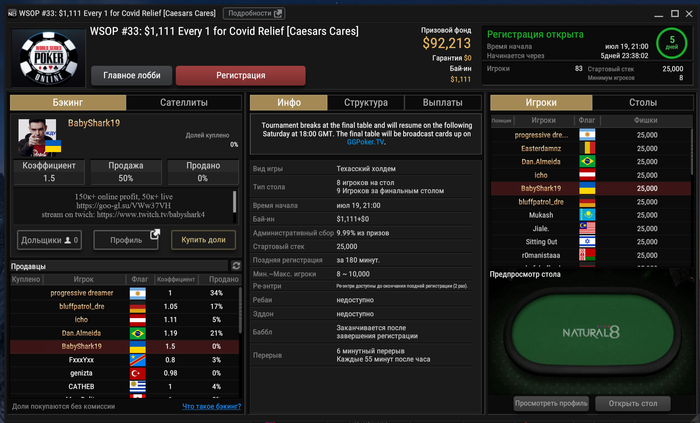Image resolution: width=700 pixels, height=423 pixels.
Task: Open Подробности details with popup icon
Action: click(x=254, y=13)
